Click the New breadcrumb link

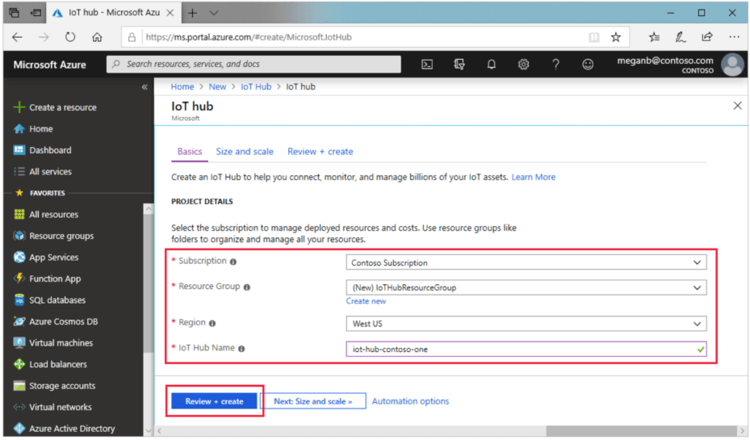click(217, 87)
